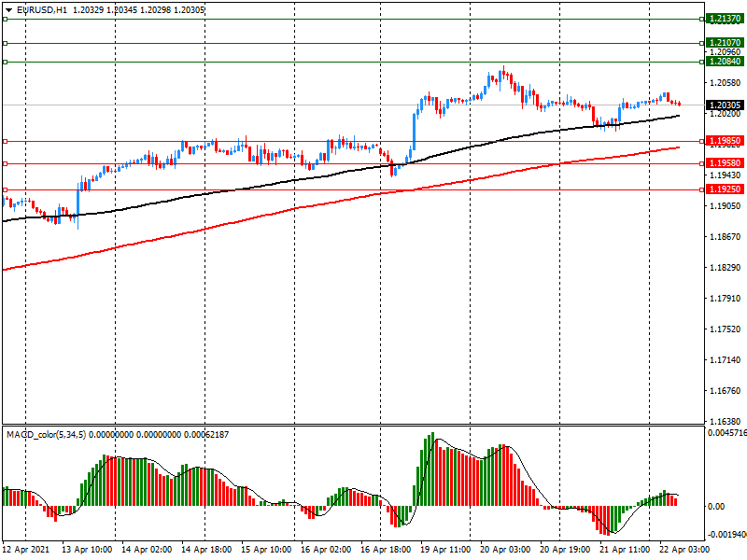Click the 16 Apr 18:00 time label
The height and width of the screenshot is (560, 747).
pyautogui.click(x=386, y=550)
